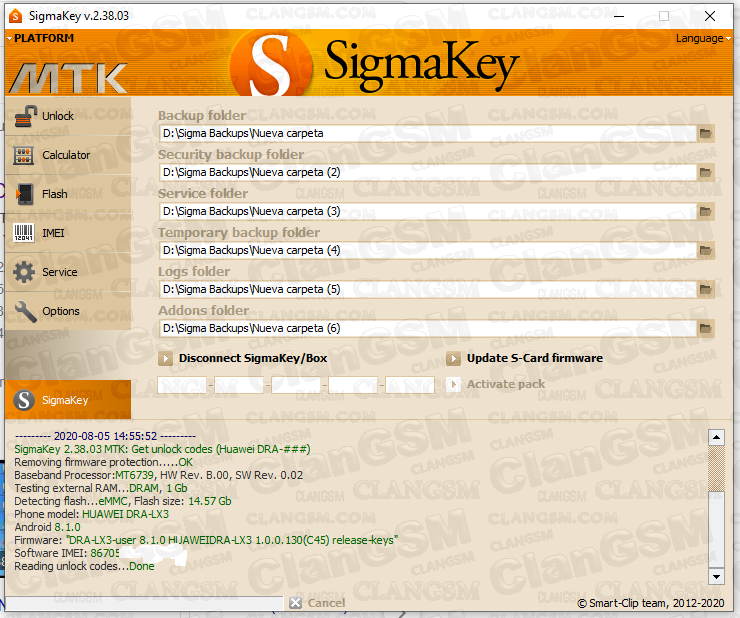Click 'Testing external RAM...DRAM, 1 Gb' line

tap(101, 488)
